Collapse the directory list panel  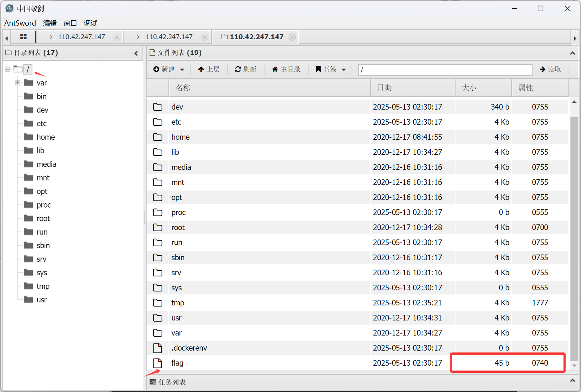click(x=136, y=53)
